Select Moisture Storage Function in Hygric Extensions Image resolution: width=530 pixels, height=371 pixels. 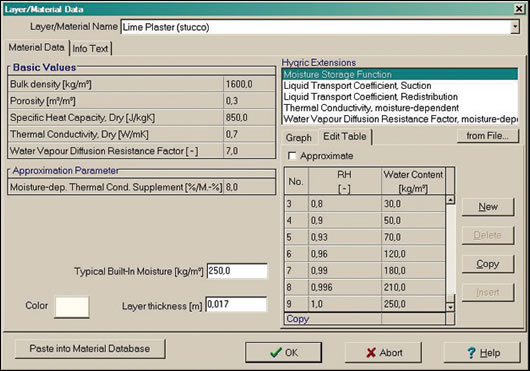click(x=400, y=74)
